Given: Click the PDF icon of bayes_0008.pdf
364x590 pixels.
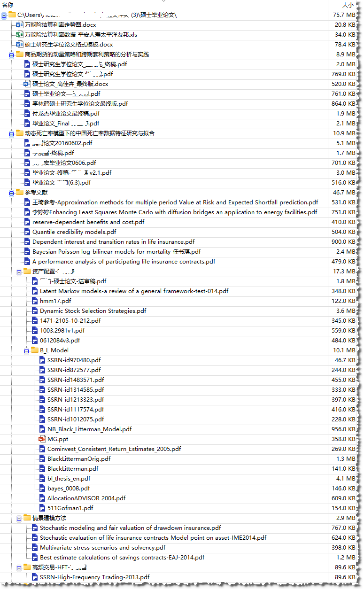Looking at the screenshot, I should pos(42,488).
